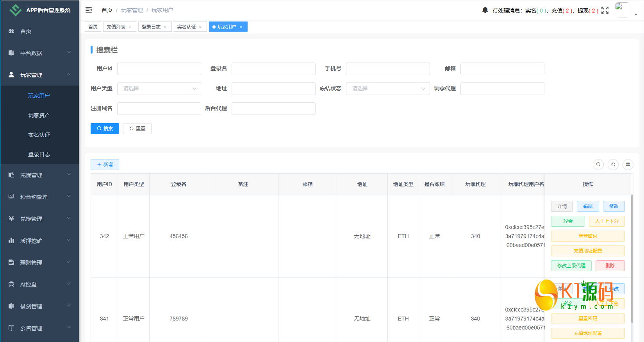Toggle fullscreen mode icon

(605, 10)
